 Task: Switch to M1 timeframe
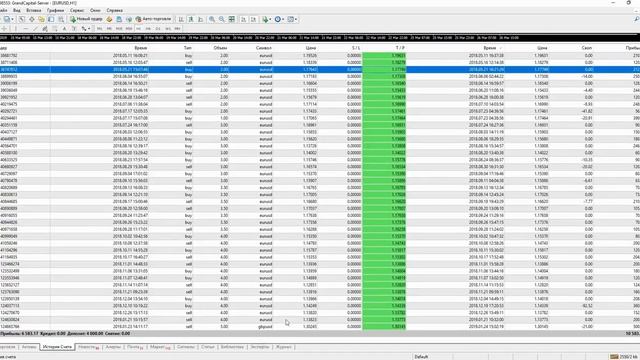[x=99, y=29]
